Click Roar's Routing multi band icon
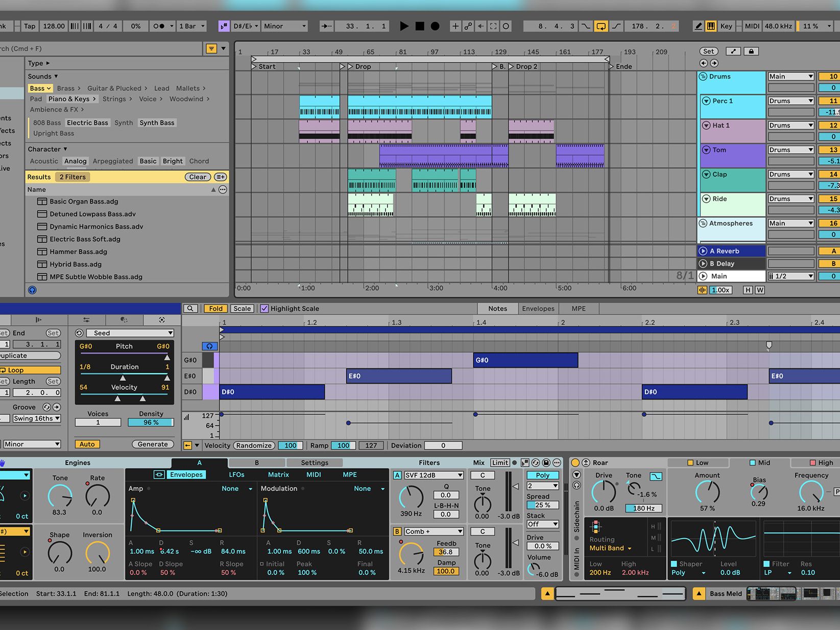Viewport: 840px width, 630px height. pyautogui.click(x=596, y=527)
